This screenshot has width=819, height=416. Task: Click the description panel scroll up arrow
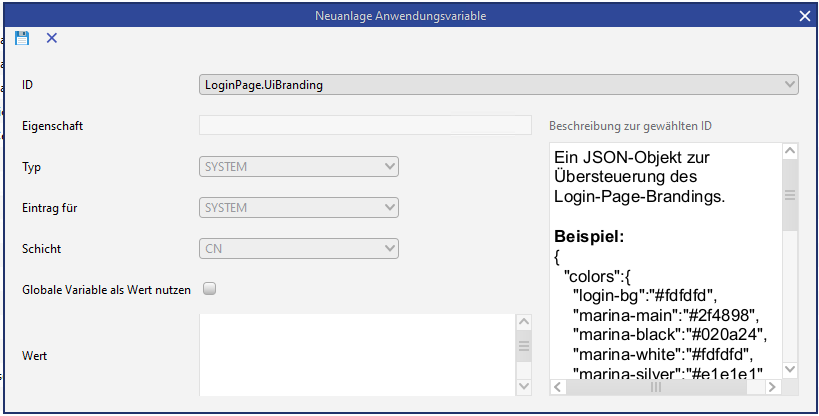pos(789,152)
